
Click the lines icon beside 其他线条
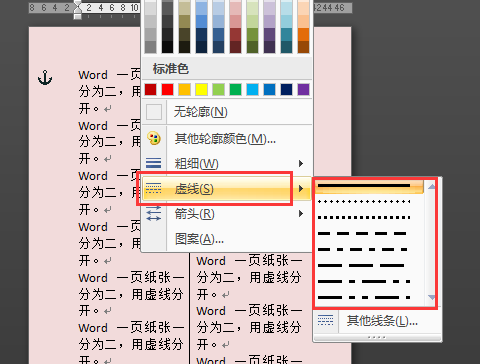tap(325, 320)
